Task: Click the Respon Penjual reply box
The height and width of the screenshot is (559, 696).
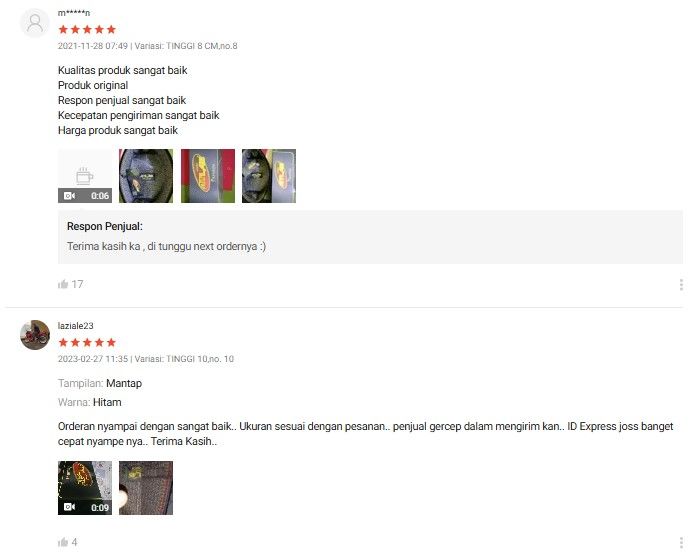Action: point(370,237)
